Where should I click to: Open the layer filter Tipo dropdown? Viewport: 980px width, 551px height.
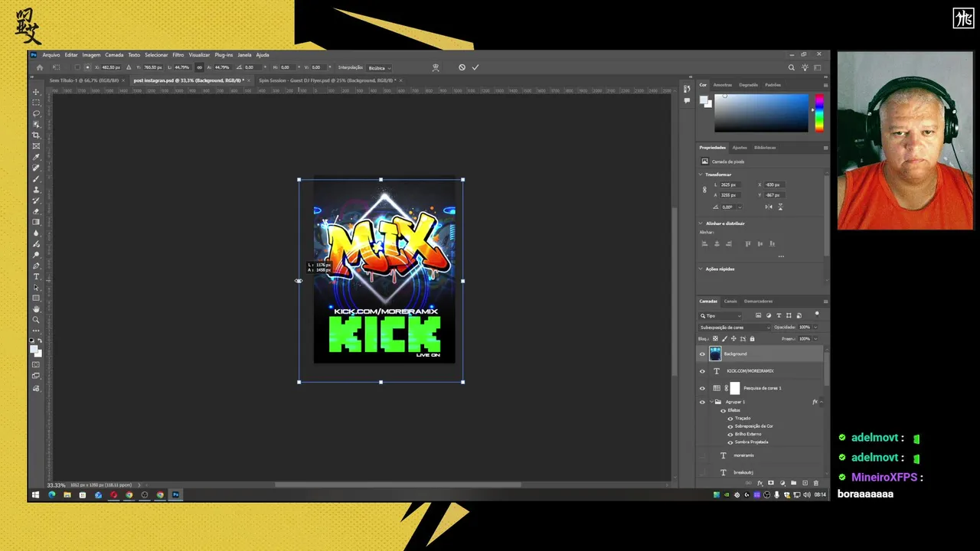tap(720, 315)
